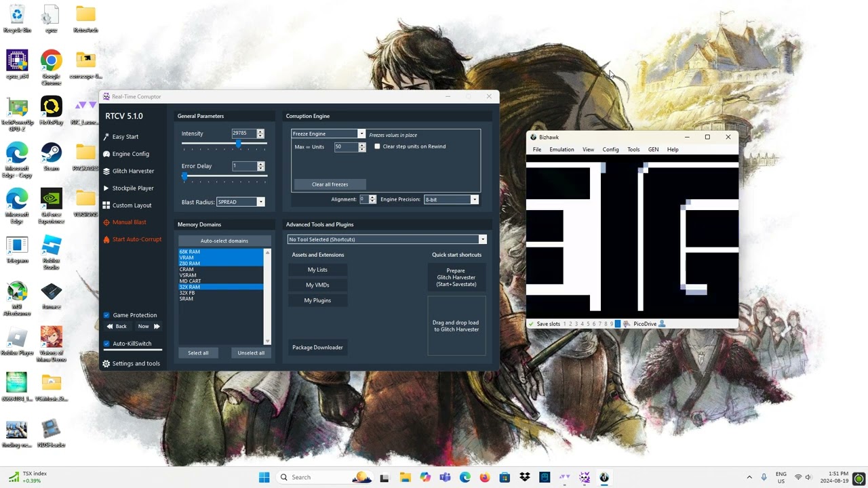Image resolution: width=868 pixels, height=488 pixels.
Task: Open the Bizhawk Tools menu
Action: pos(633,150)
